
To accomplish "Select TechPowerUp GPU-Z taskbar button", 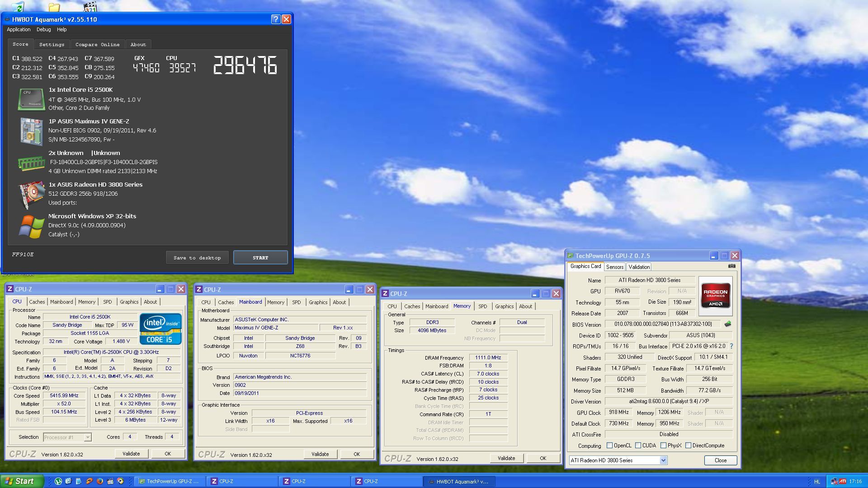I will click(x=170, y=481).
